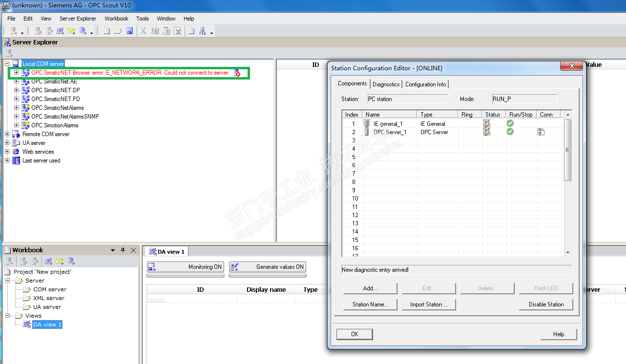Image resolution: width=626 pixels, height=364 pixels.
Task: Click the yellow envelope icon in main toolbar
Action: tap(71, 31)
